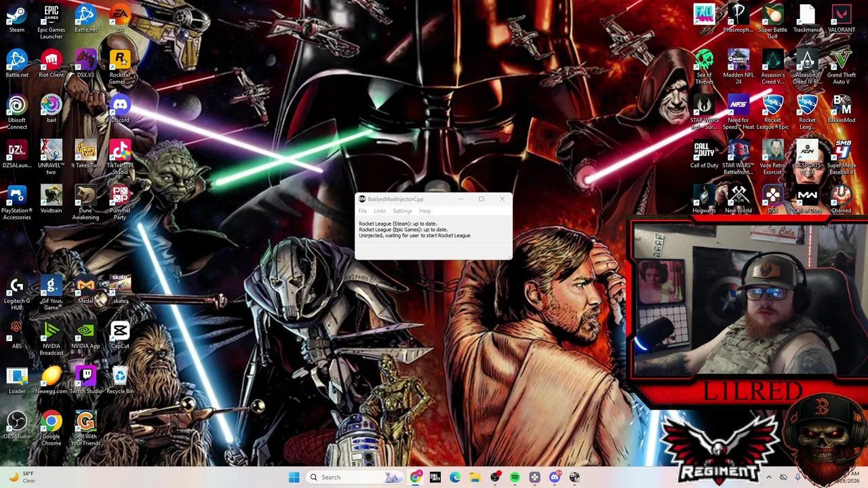
Task: Click 'Rocket League (Epic Games): up to date.' line
Action: click(x=403, y=230)
